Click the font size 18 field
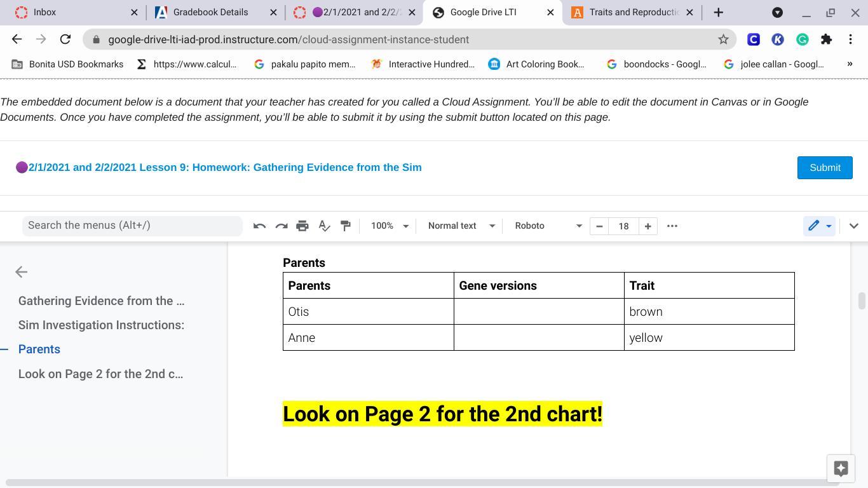868x488 pixels. click(623, 226)
